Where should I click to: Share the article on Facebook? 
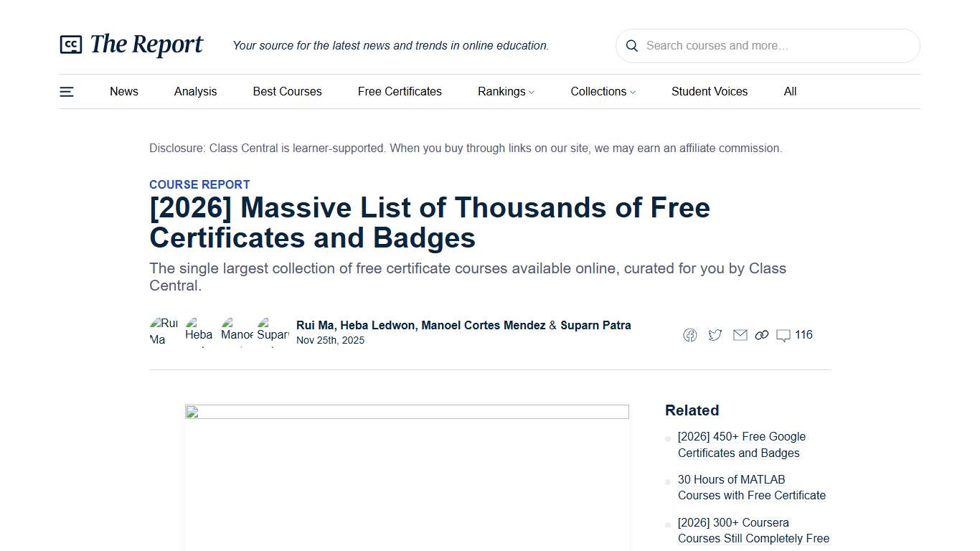pos(689,334)
